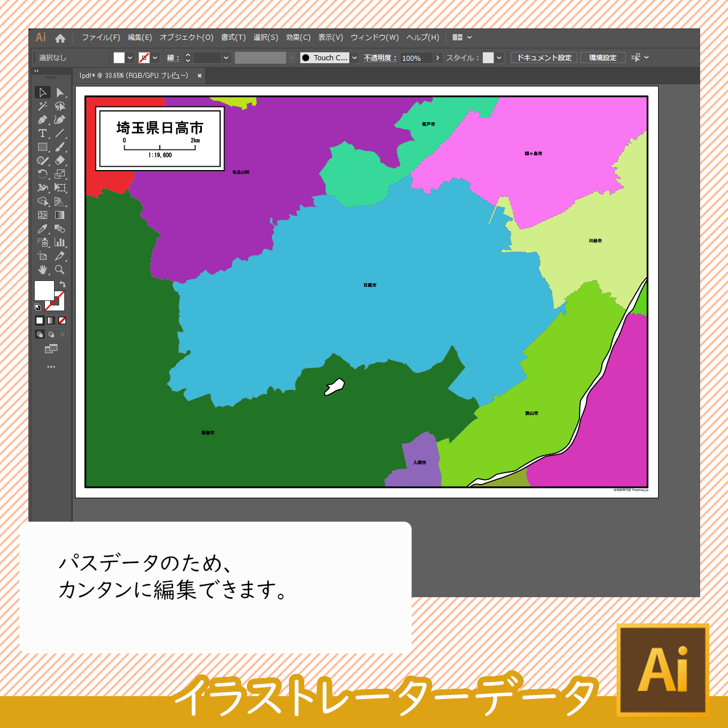Click the ドキュメント設定 button
728x728 pixels.
click(544, 57)
